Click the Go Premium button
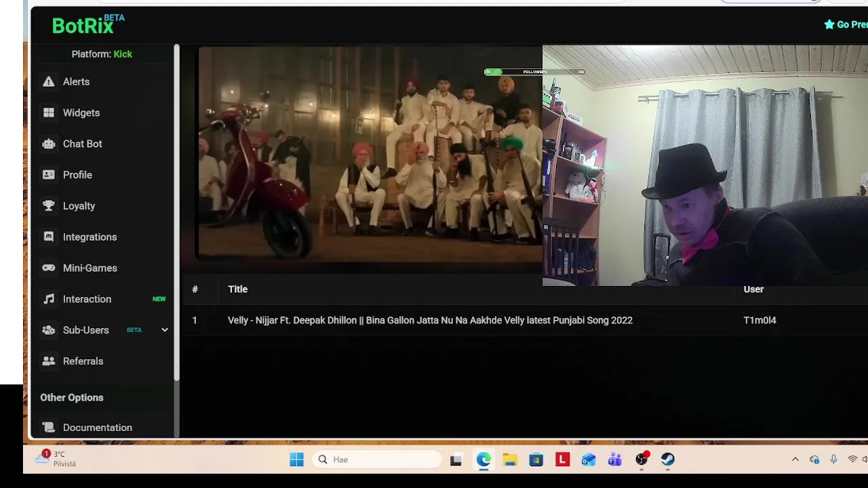The height and width of the screenshot is (488, 868). point(846,24)
